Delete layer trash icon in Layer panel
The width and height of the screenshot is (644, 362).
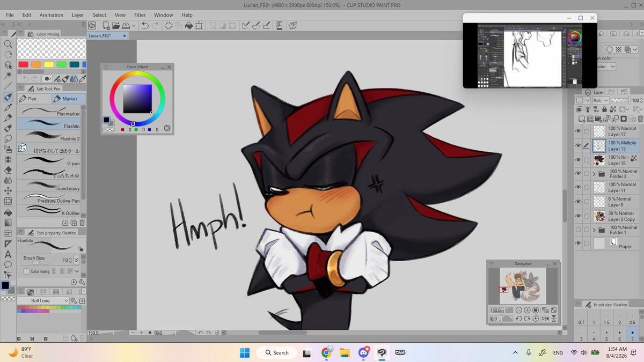[x=640, y=119]
